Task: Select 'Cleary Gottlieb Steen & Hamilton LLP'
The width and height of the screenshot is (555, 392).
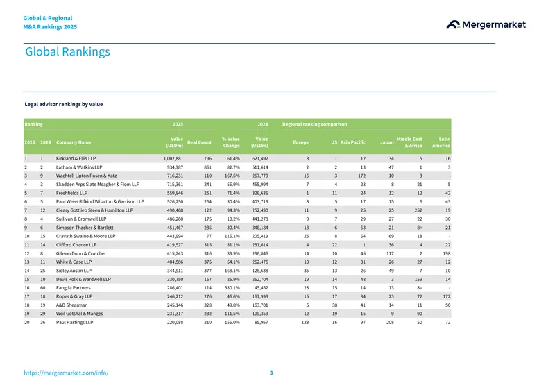Action: click(x=94, y=210)
